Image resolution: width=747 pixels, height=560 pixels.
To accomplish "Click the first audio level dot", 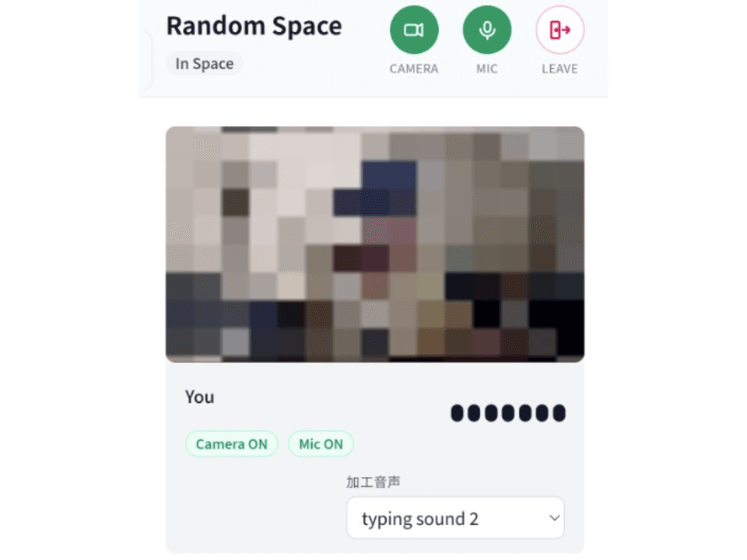I will tap(457, 413).
